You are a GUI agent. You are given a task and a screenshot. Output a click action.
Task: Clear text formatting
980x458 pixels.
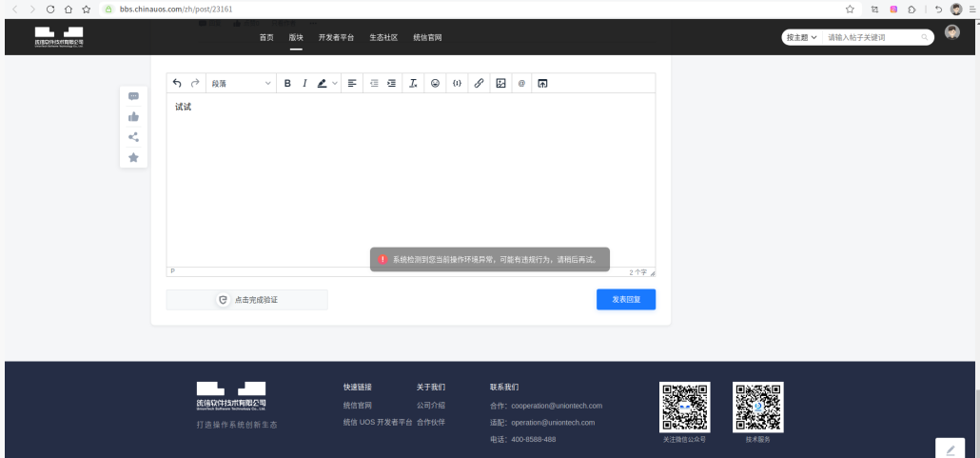point(413,83)
